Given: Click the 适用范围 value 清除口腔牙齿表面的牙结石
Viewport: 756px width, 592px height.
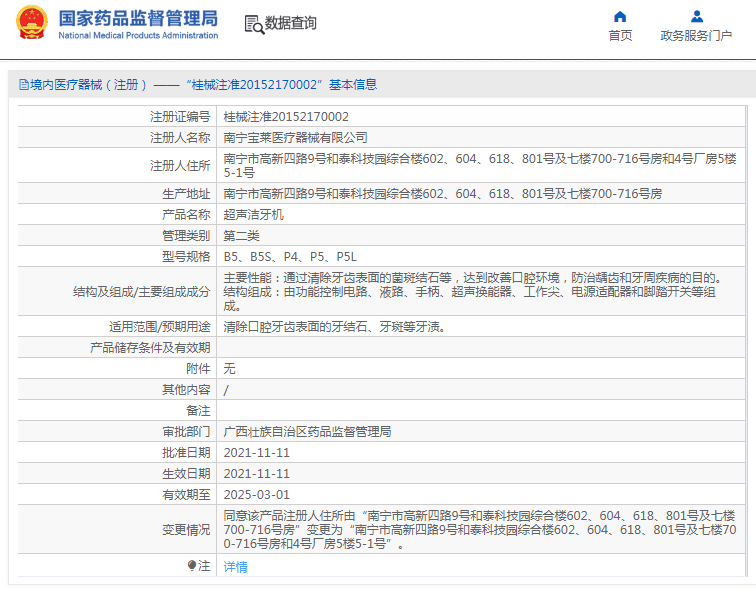Looking at the screenshot, I should 337,327.
